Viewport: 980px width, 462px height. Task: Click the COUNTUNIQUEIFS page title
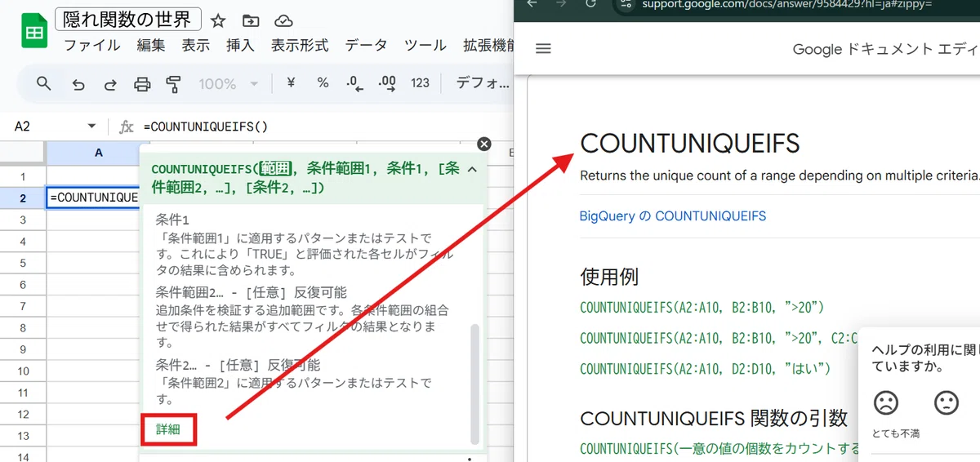point(690,144)
